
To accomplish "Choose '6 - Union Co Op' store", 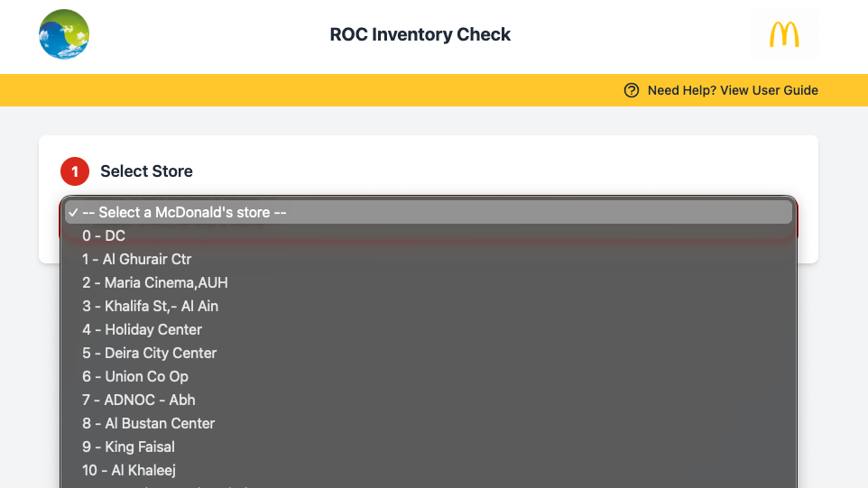I will tap(429, 376).
